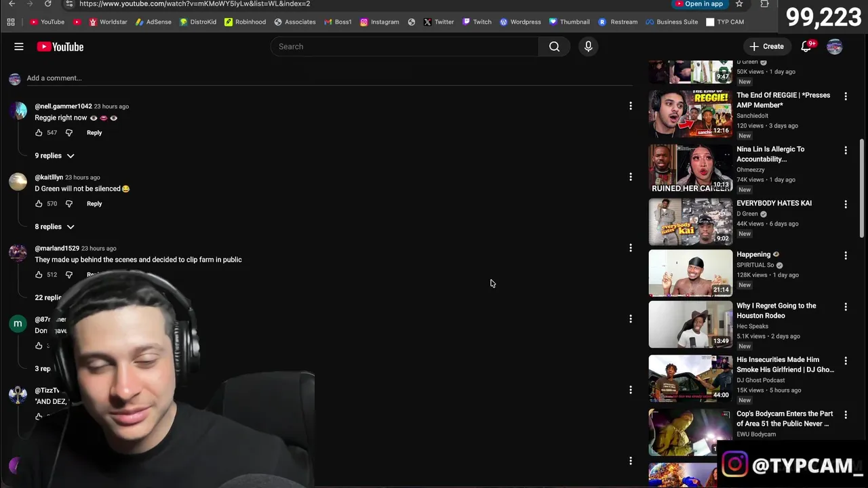Click the Open in app button

point(699,3)
